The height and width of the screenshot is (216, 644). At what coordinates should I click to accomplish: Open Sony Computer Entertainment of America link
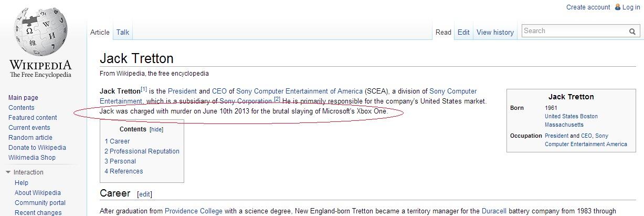click(x=300, y=91)
